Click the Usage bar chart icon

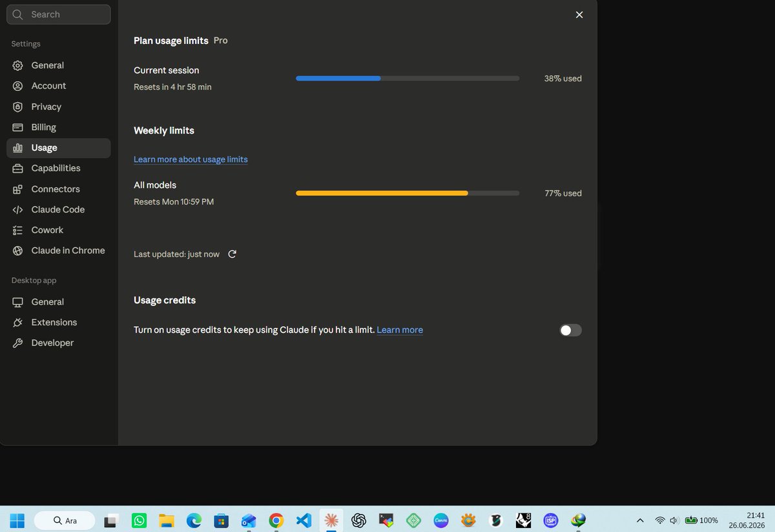[x=18, y=148]
